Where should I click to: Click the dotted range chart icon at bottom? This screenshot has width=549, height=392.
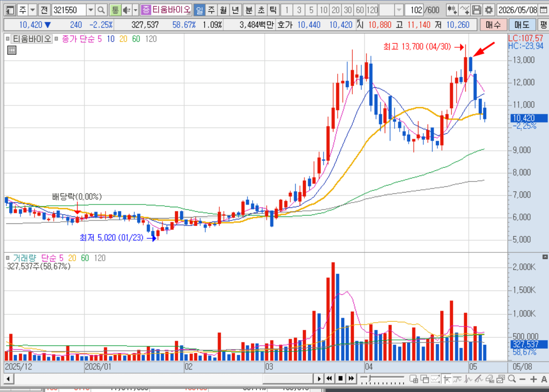tap(435, 379)
